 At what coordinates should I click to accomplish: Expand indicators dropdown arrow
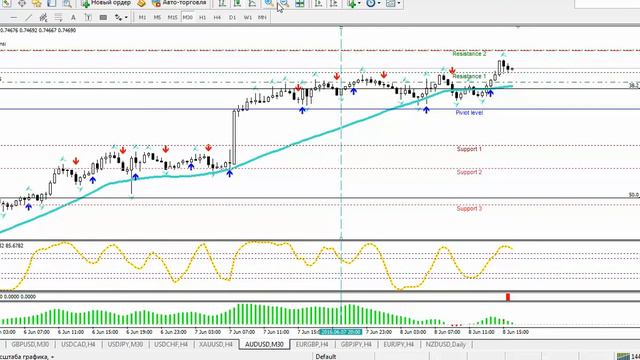tap(359, 3)
